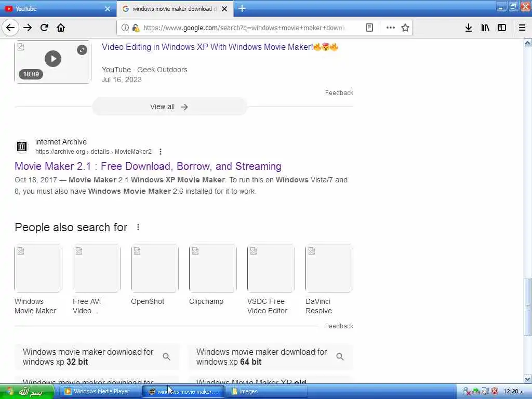Reload the current page
Viewport: 532px width, 399px height.
[x=45, y=28]
